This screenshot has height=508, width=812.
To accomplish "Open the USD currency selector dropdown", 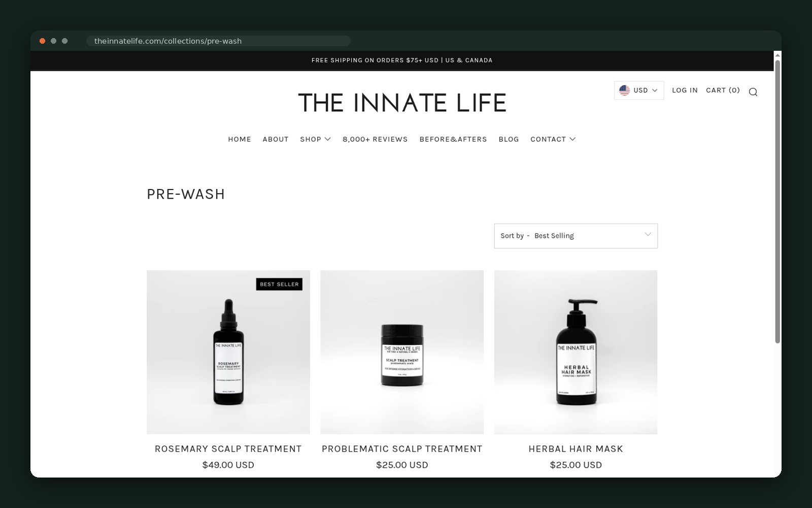I will tap(639, 90).
